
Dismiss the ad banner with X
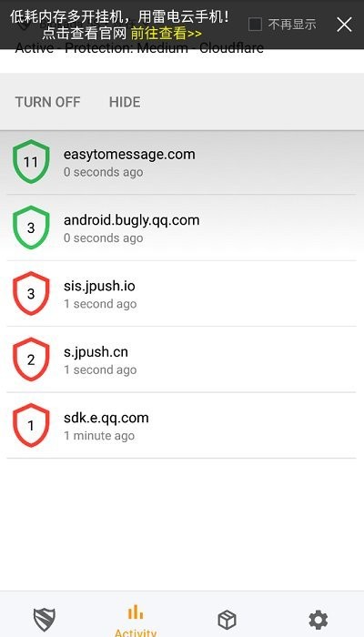[345, 25]
